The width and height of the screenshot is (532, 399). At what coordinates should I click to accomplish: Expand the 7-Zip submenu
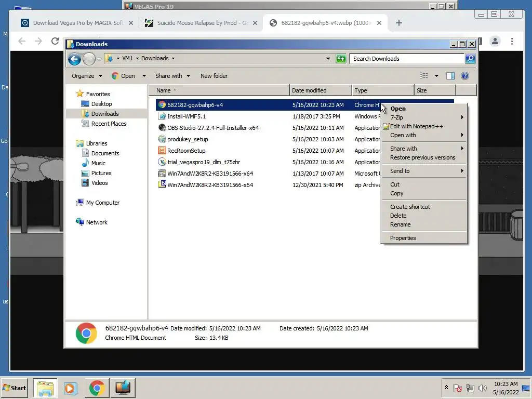[424, 117]
